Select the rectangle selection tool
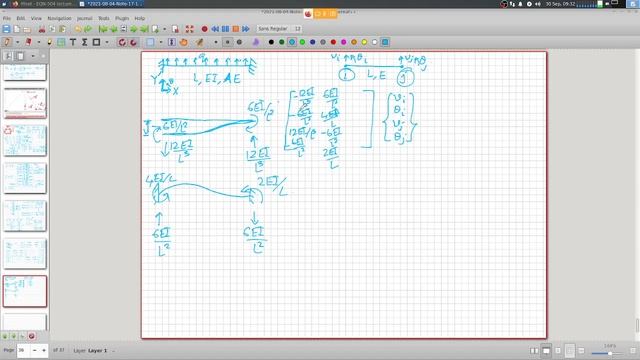The height and width of the screenshot is (360, 640). click(x=150, y=42)
